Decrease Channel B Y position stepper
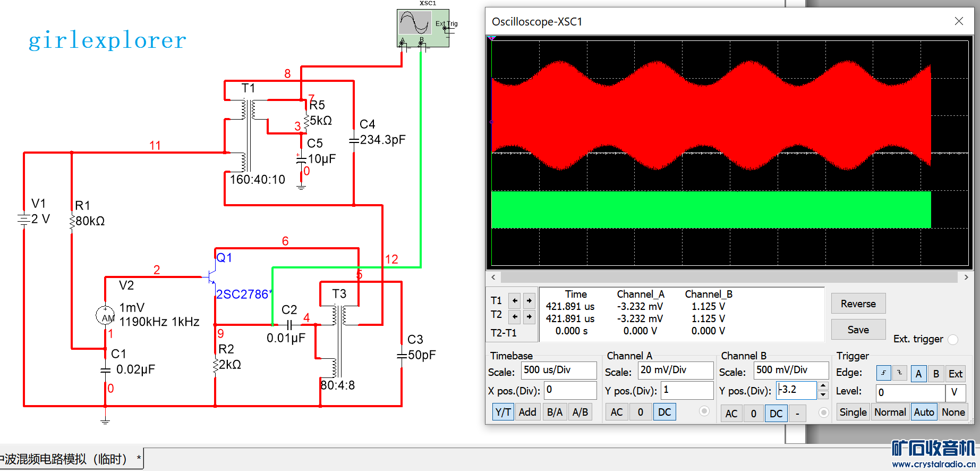 823,394
